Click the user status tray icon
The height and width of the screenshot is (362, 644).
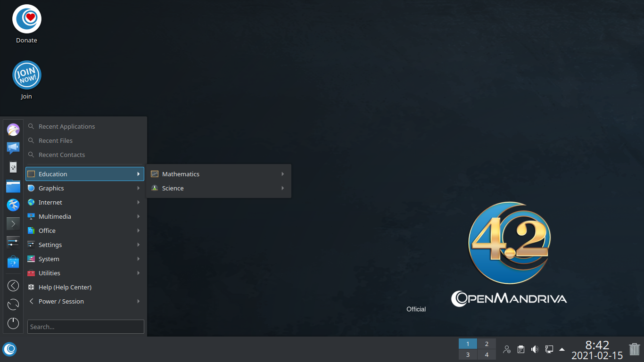coord(507,349)
